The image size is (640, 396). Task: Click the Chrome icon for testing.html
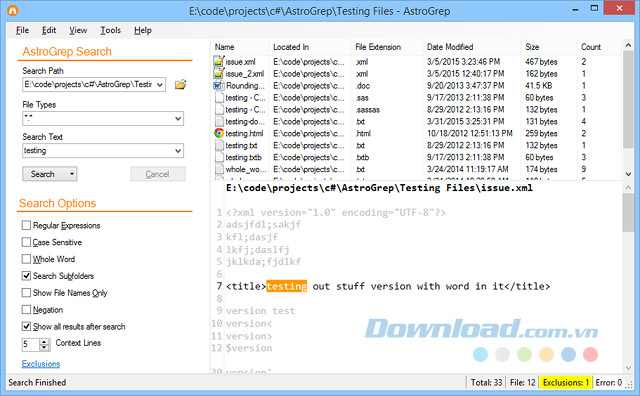click(x=219, y=133)
